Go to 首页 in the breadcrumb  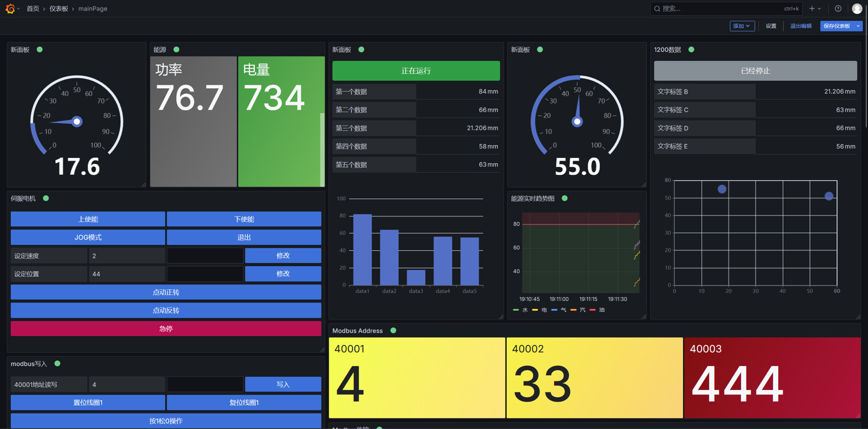33,9
